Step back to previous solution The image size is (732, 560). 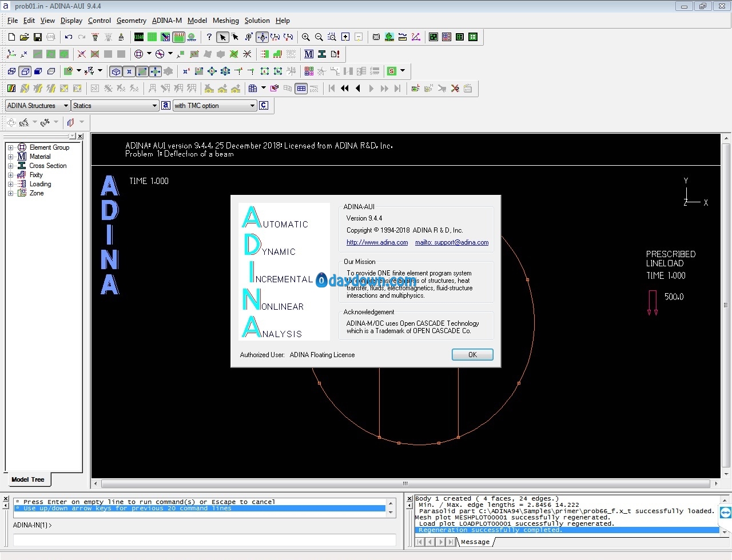pyautogui.click(x=358, y=89)
